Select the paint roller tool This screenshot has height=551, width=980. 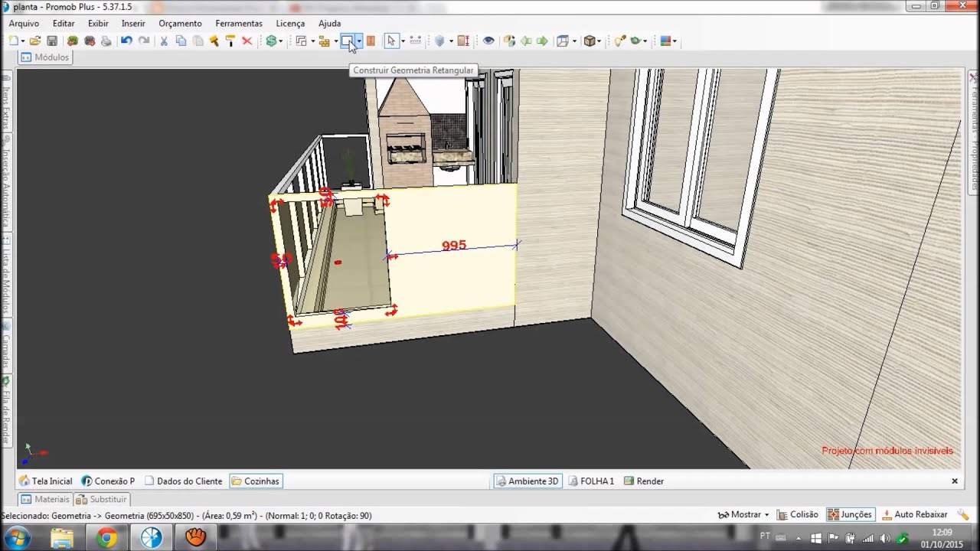pyautogui.click(x=230, y=41)
